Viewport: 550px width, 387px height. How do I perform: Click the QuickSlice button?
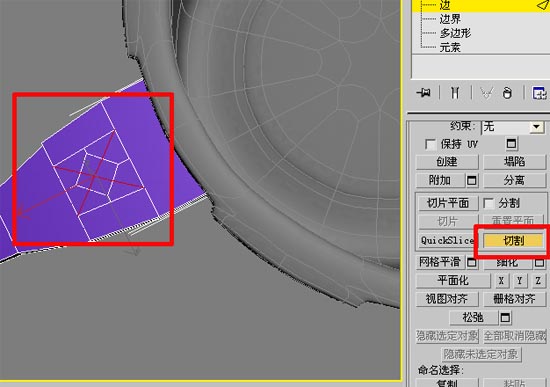[448, 241]
